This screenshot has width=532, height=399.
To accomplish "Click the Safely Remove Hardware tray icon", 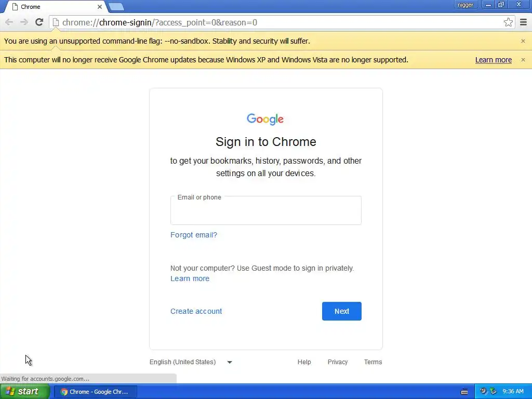I will 493,392.
